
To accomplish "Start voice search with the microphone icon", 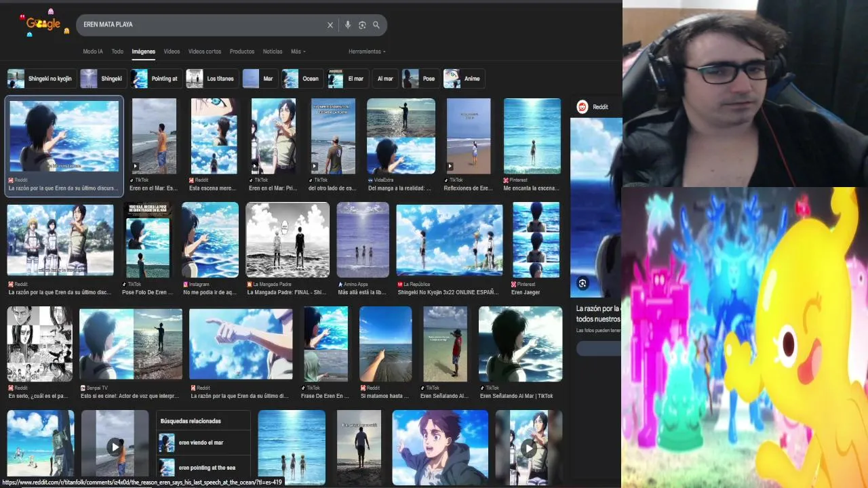I will 348,25.
